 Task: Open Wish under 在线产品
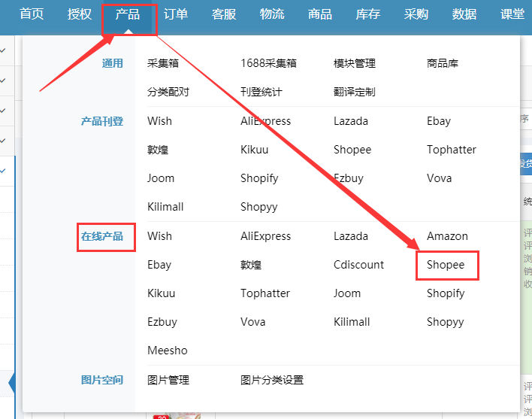click(x=159, y=236)
